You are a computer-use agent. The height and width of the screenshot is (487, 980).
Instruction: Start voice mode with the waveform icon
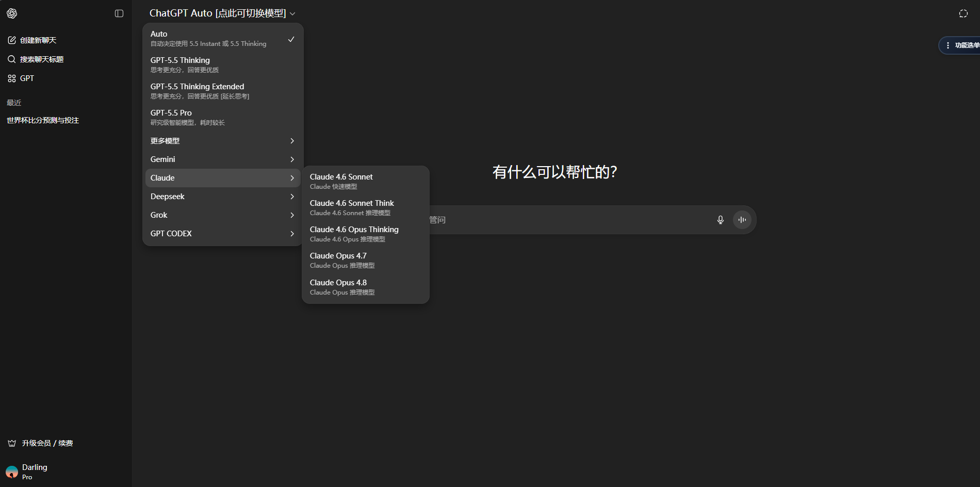[742, 220]
